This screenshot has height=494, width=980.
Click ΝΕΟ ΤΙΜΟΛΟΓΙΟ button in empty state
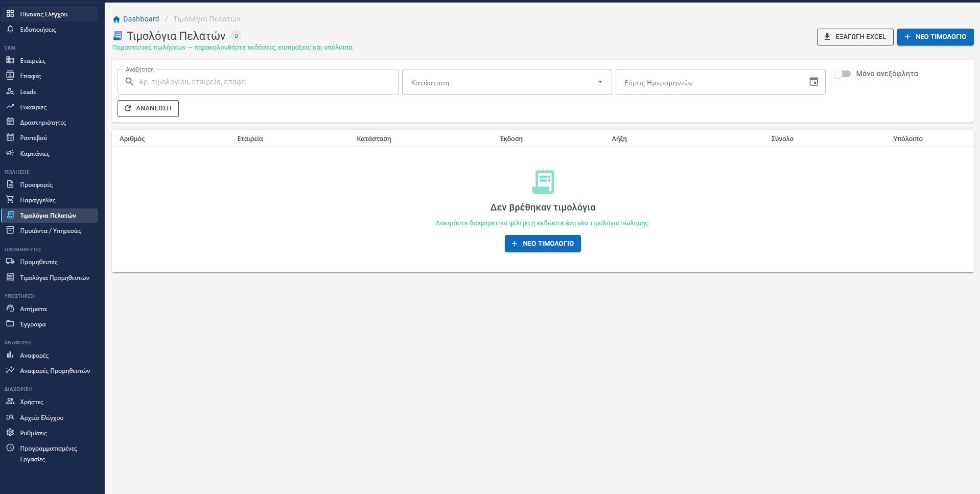[x=543, y=244]
